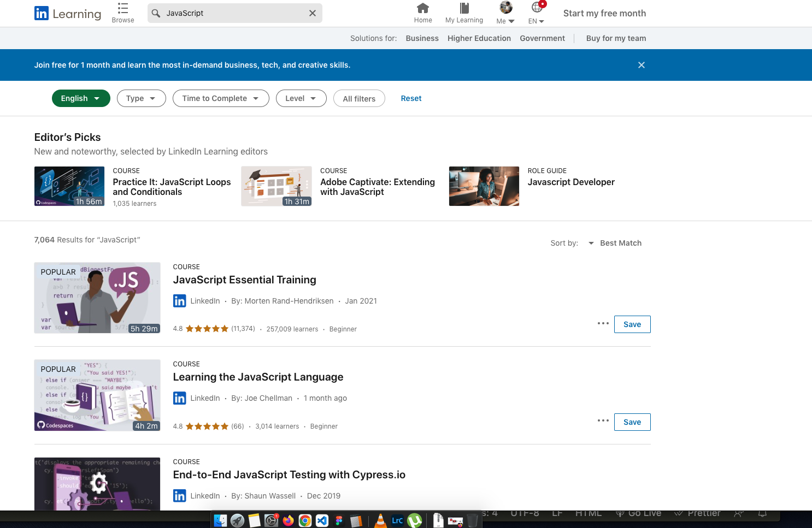The image size is (812, 528).
Task: Click LinkedIn logo on Learning the JavaScript Language
Action: pos(179,398)
